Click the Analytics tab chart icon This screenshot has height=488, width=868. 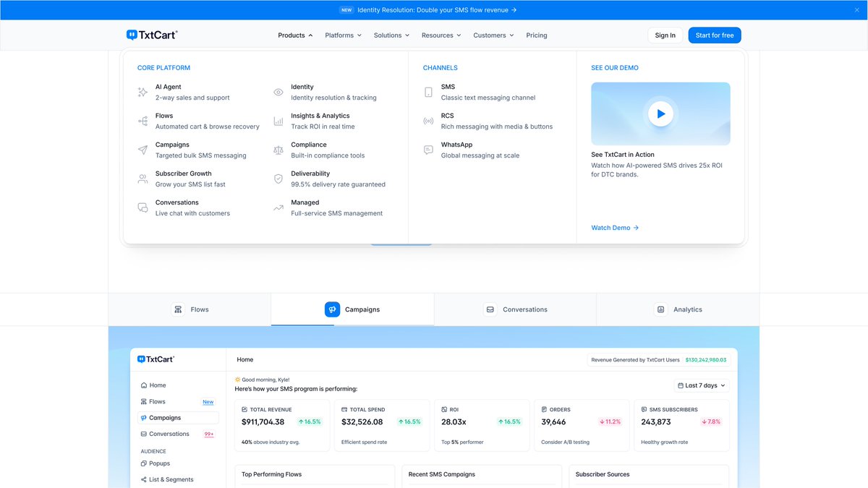(660, 309)
